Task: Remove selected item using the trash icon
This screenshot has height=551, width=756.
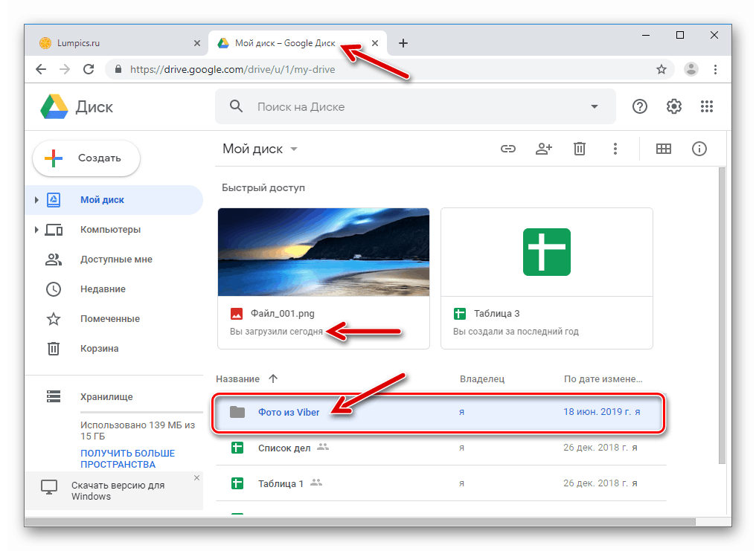Action: tap(580, 149)
